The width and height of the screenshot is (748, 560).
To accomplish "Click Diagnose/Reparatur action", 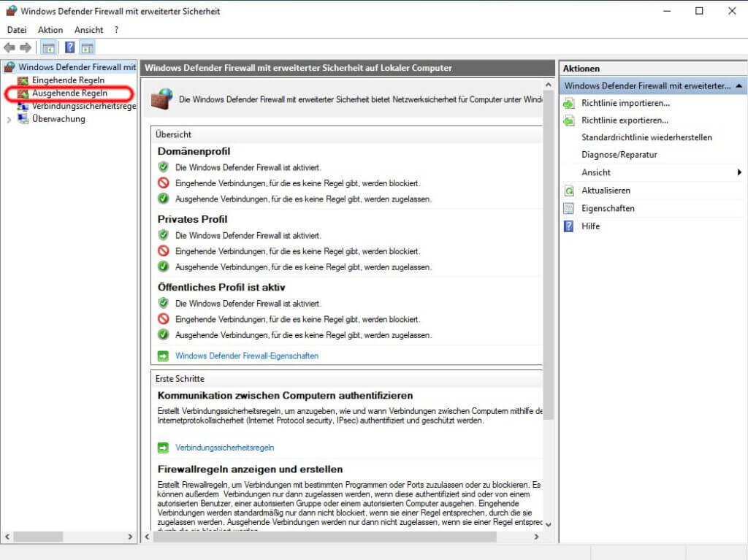I will (x=619, y=155).
